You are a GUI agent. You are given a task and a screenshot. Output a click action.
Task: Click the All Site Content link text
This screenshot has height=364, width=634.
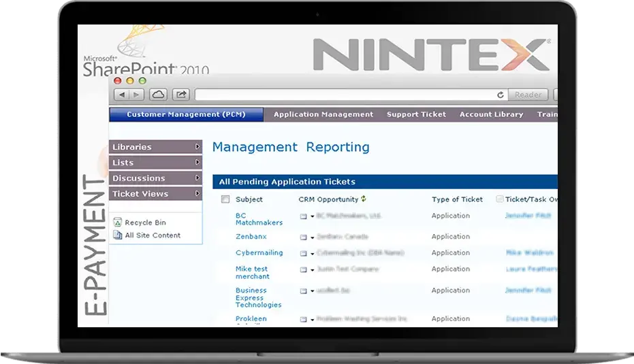[x=153, y=235]
